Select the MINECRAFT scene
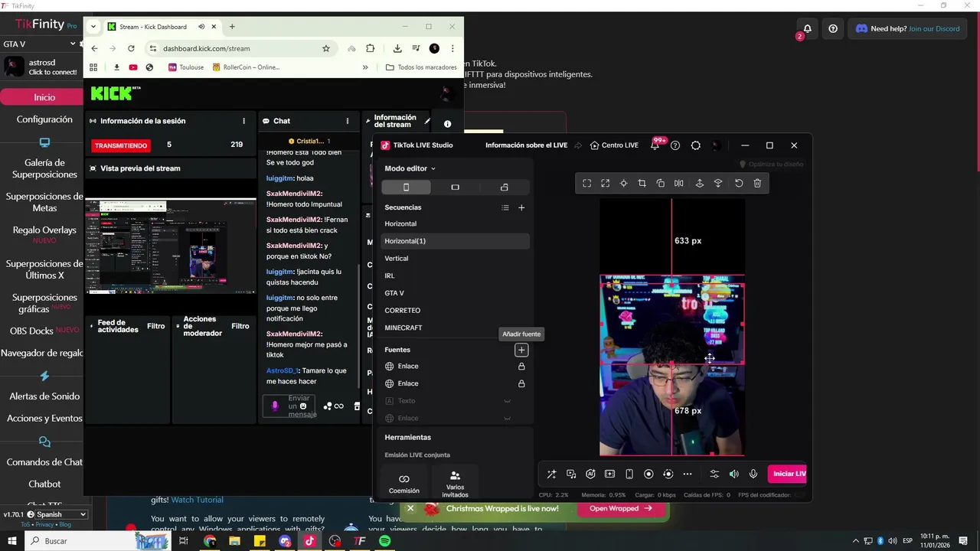 pos(403,328)
